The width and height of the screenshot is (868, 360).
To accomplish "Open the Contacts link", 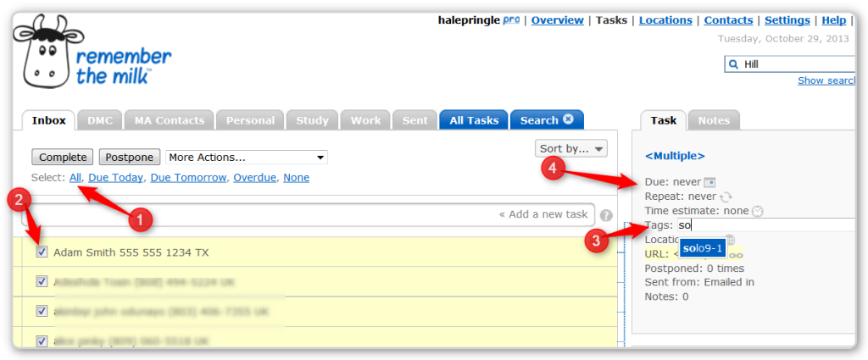I will click(728, 20).
